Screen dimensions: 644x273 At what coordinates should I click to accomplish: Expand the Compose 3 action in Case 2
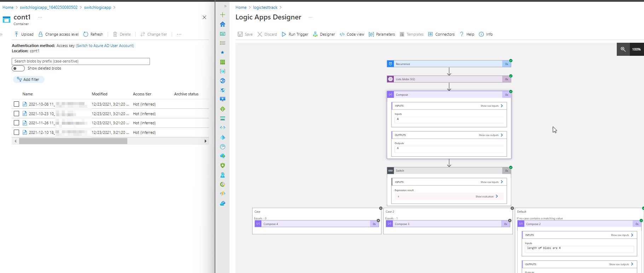pyautogui.click(x=448, y=224)
